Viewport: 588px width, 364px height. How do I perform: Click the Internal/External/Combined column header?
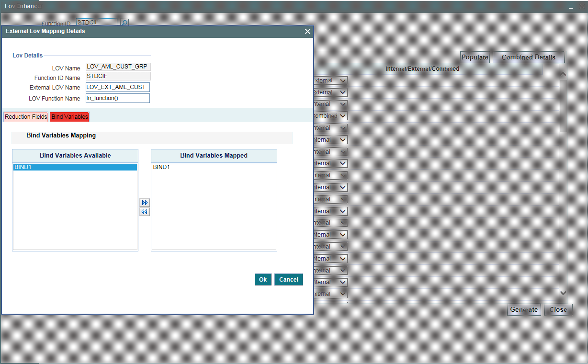pos(422,69)
